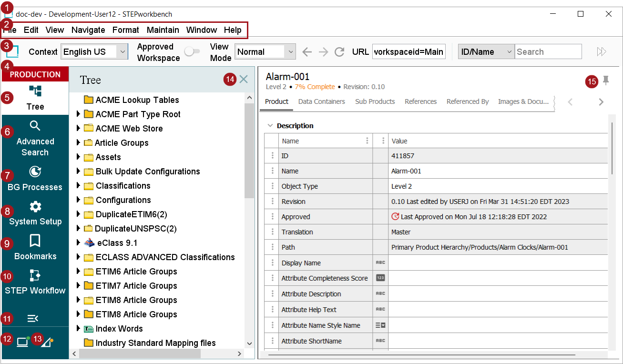The image size is (623, 364).
Task: Click the pin icon for Alarm-001
Action: pyautogui.click(x=606, y=81)
